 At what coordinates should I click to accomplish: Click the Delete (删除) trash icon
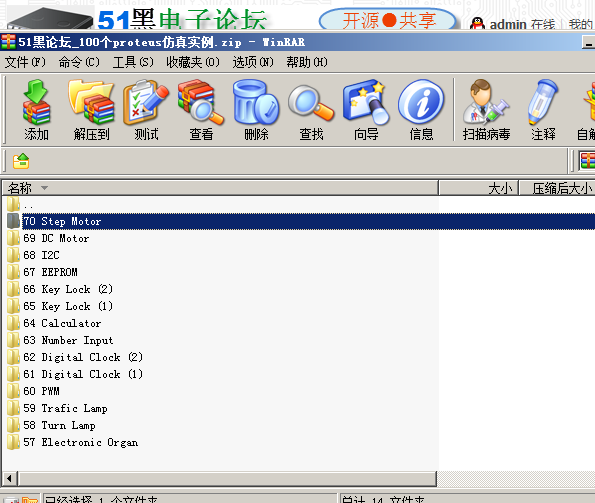coord(256,110)
